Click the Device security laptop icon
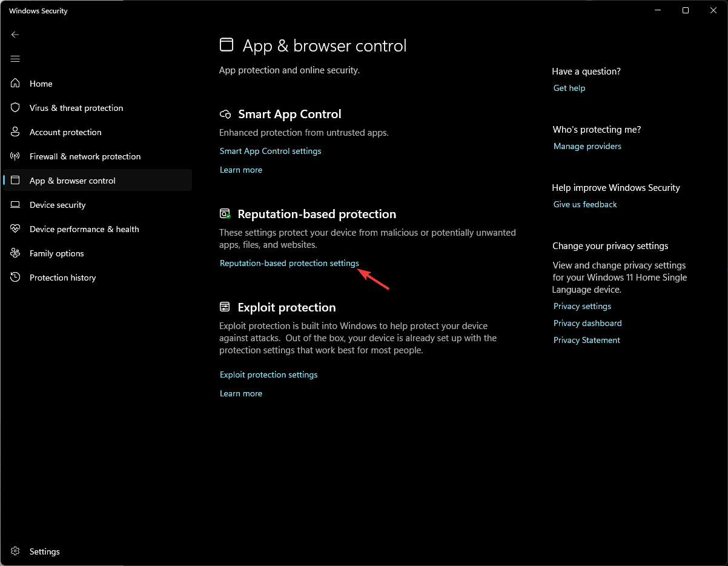This screenshot has width=728, height=566. (x=16, y=205)
